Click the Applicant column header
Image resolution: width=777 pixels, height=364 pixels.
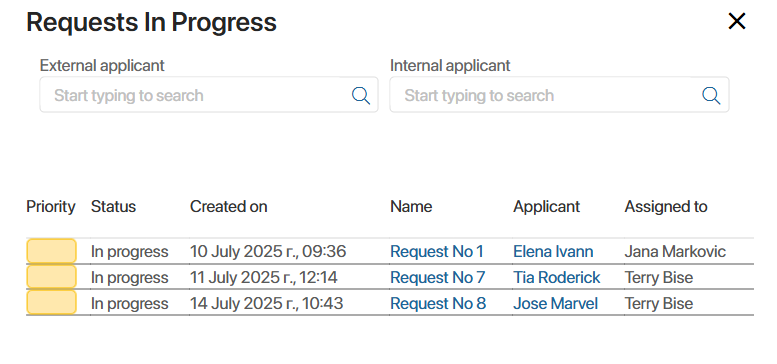(547, 207)
